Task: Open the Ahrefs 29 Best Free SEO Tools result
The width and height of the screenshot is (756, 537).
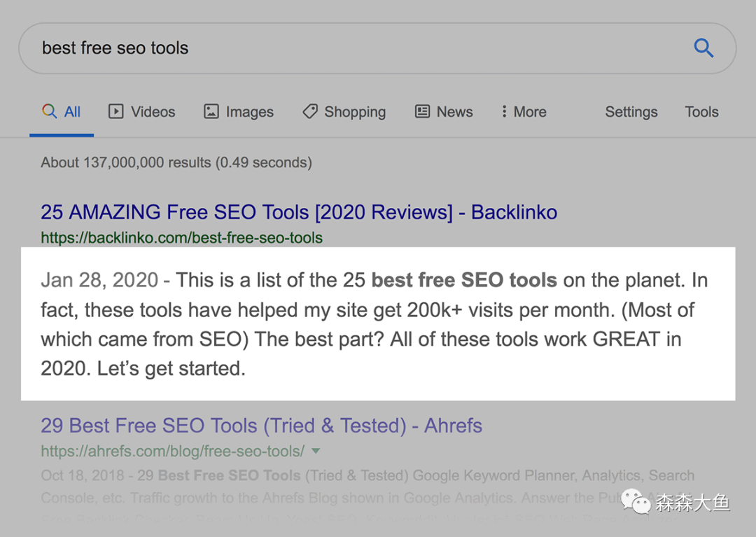Action: tap(261, 426)
